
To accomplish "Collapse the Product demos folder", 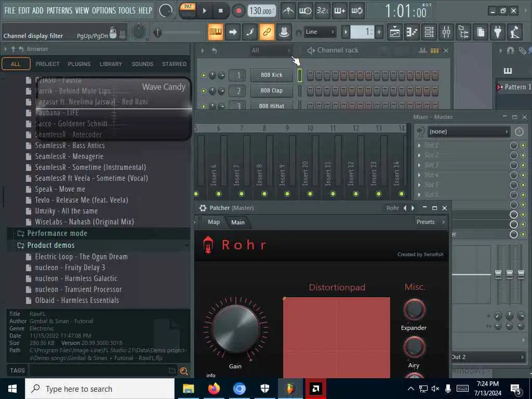I will click(50, 245).
